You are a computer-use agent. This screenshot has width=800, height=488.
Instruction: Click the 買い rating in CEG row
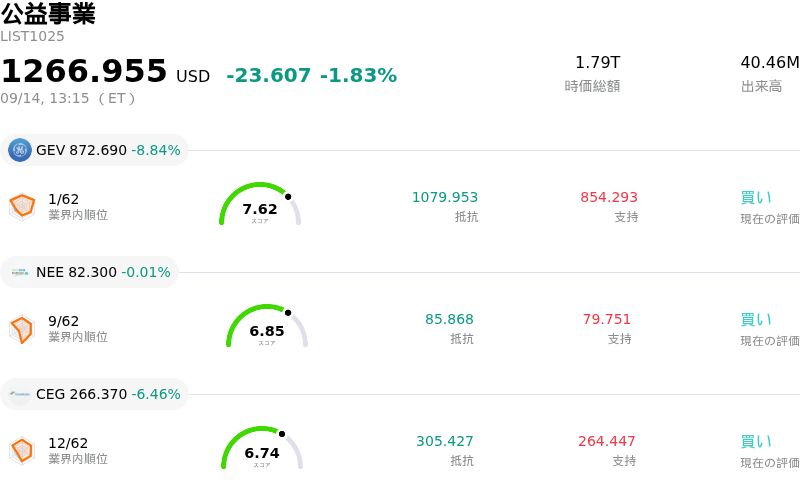point(756,442)
